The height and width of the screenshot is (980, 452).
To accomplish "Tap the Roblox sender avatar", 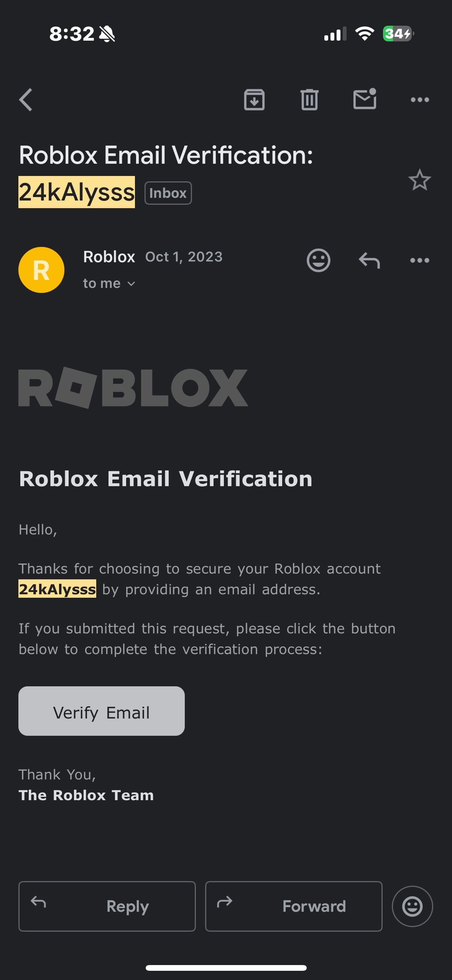I will (x=41, y=270).
